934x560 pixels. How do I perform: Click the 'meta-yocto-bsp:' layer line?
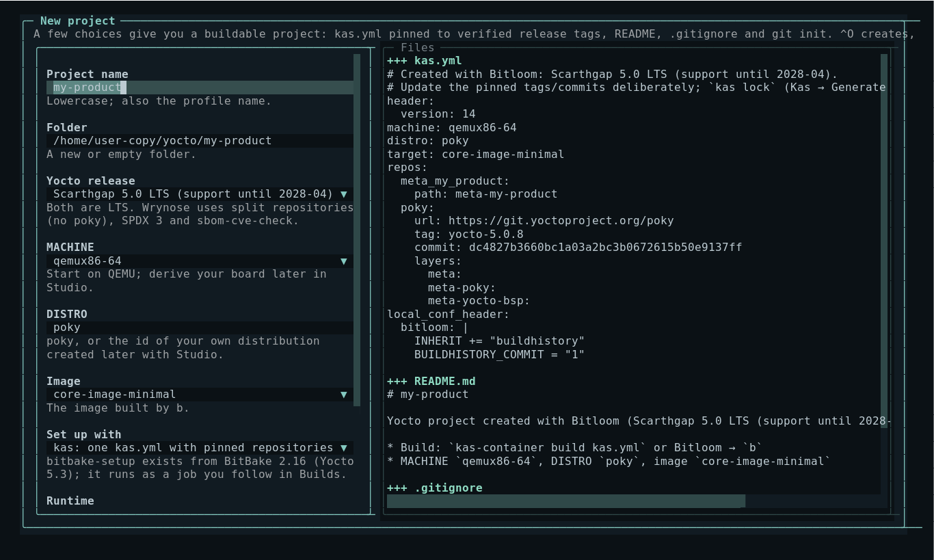(479, 301)
